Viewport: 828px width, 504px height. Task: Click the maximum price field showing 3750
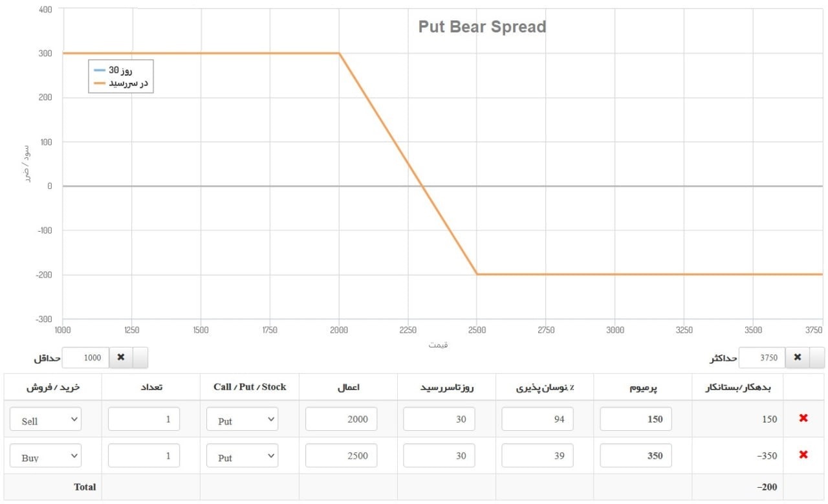point(762,357)
